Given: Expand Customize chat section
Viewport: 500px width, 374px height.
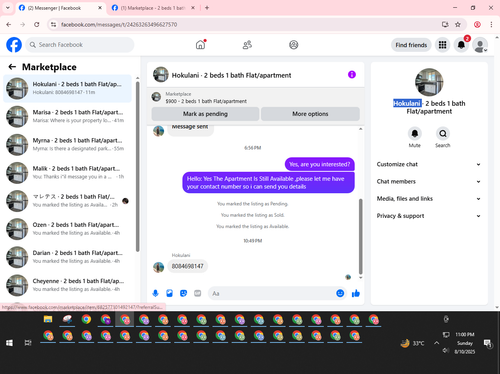Looking at the screenshot, I should click(429, 164).
